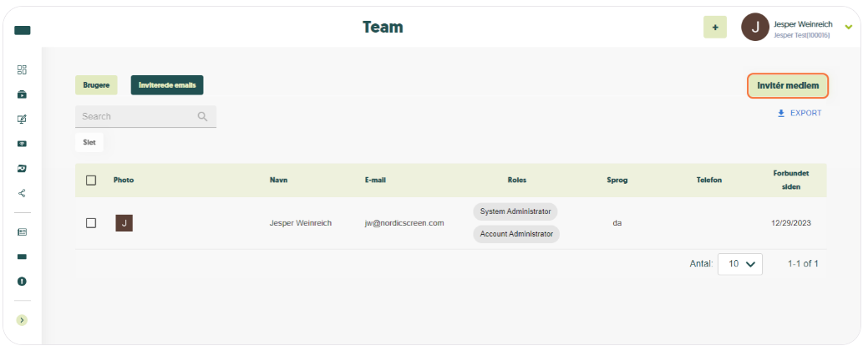
Task: Click the name cell 'Jesper Weinreich'
Action: 301,223
